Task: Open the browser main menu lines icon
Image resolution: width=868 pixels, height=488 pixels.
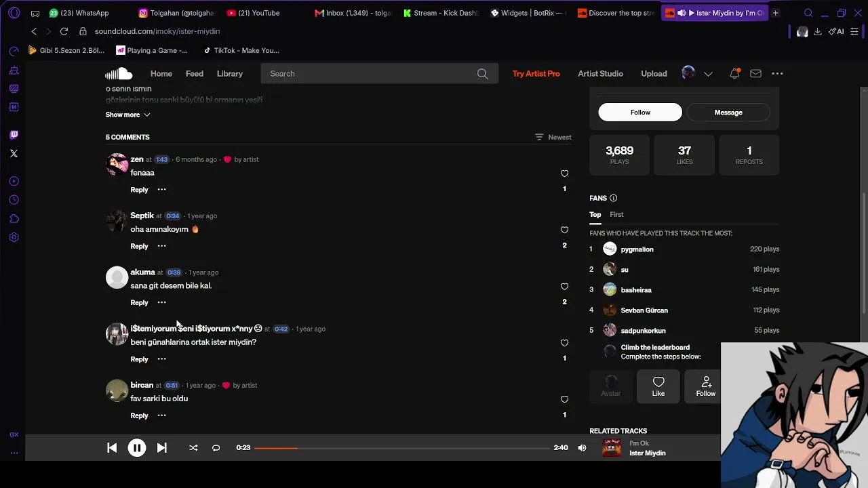Action: click(854, 32)
